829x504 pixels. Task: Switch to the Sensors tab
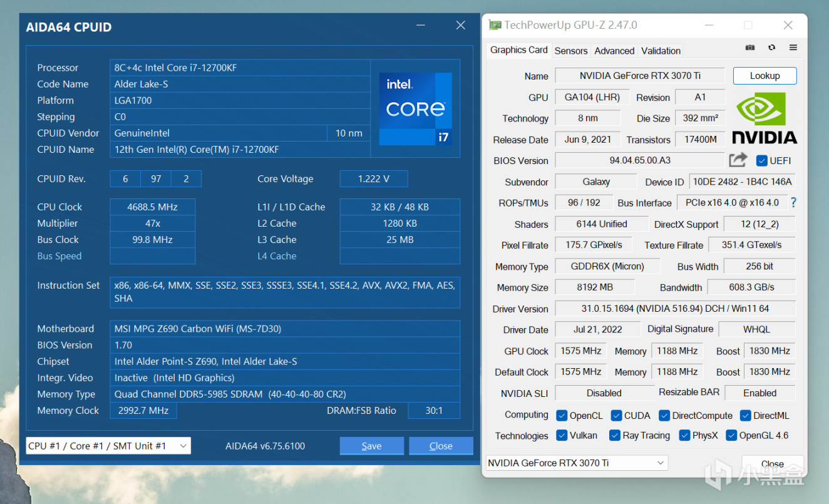570,51
